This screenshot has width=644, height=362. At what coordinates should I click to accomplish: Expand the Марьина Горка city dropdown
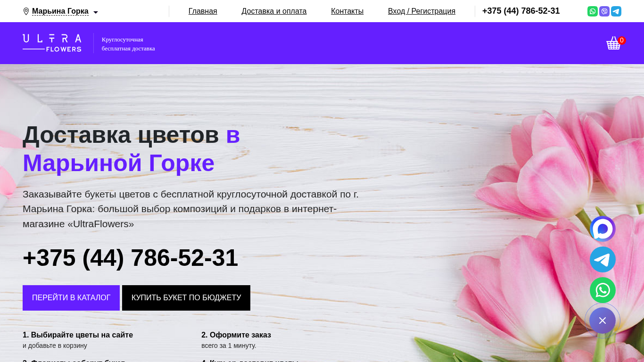pyautogui.click(x=60, y=11)
